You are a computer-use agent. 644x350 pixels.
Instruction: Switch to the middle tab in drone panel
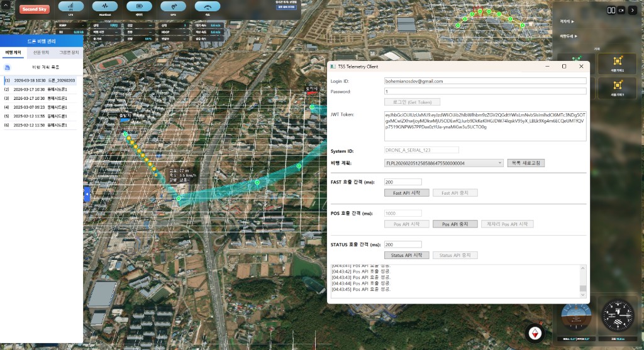point(41,53)
